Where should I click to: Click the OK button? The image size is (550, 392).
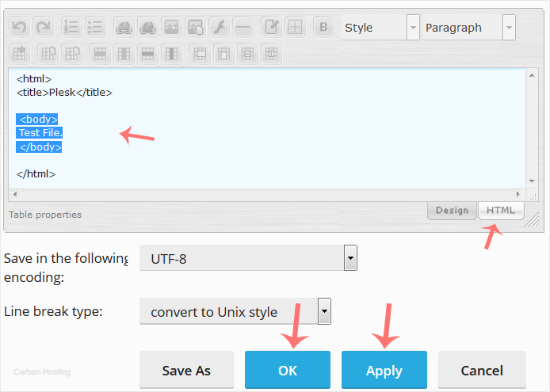tap(287, 371)
